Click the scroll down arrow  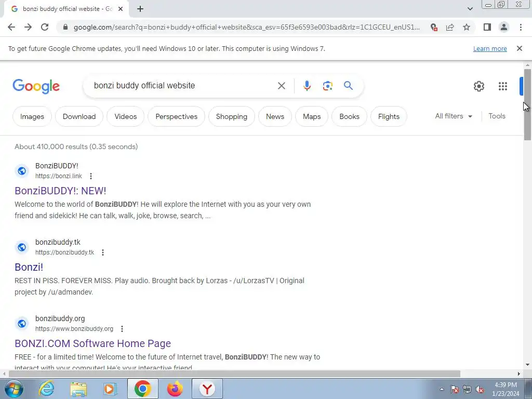(x=527, y=365)
